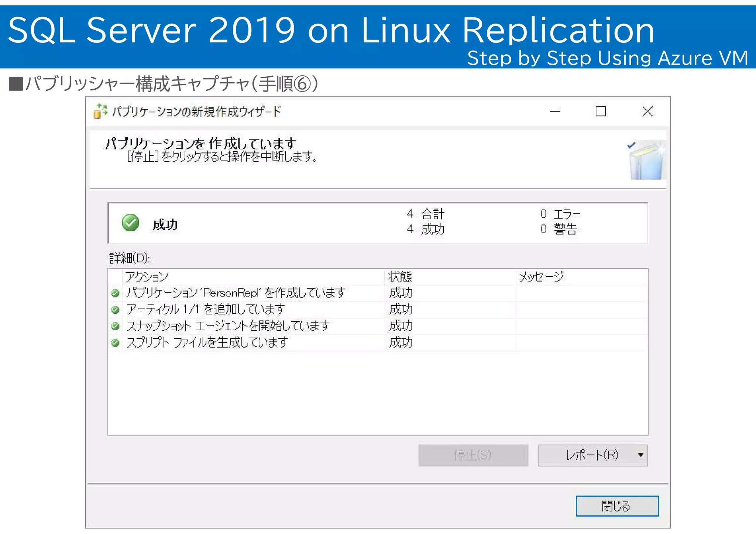Select row アーティクル 1/1 を追加しています

[x=378, y=310]
